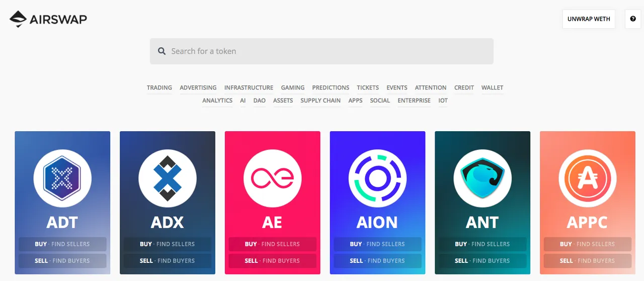Filter by Predictions category

pyautogui.click(x=331, y=87)
